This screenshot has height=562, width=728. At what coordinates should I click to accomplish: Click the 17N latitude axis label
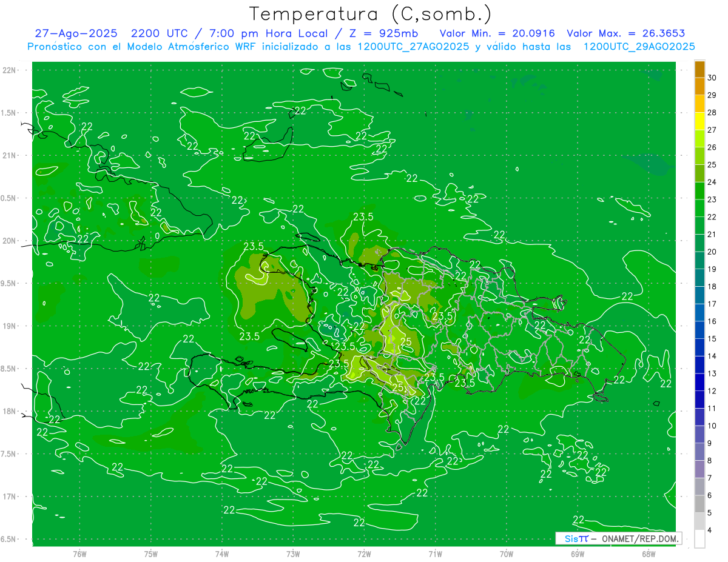coord(9,497)
